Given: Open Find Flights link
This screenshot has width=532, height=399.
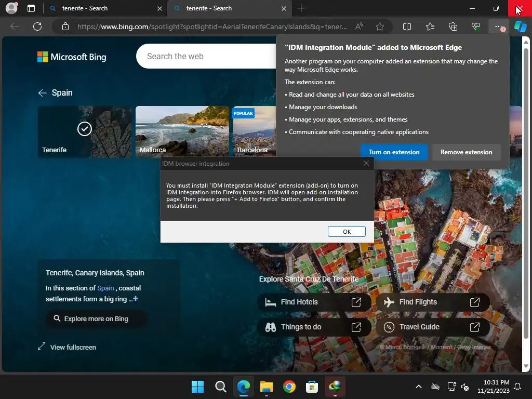Looking at the screenshot, I should (x=433, y=302).
